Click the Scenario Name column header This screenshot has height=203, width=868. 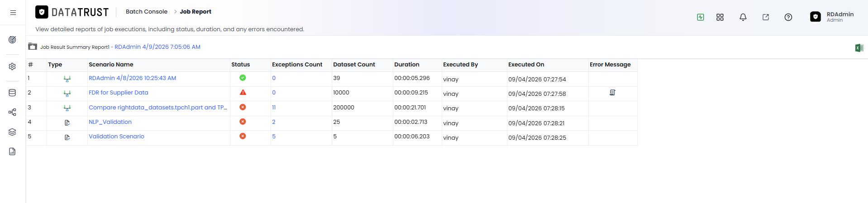111,65
